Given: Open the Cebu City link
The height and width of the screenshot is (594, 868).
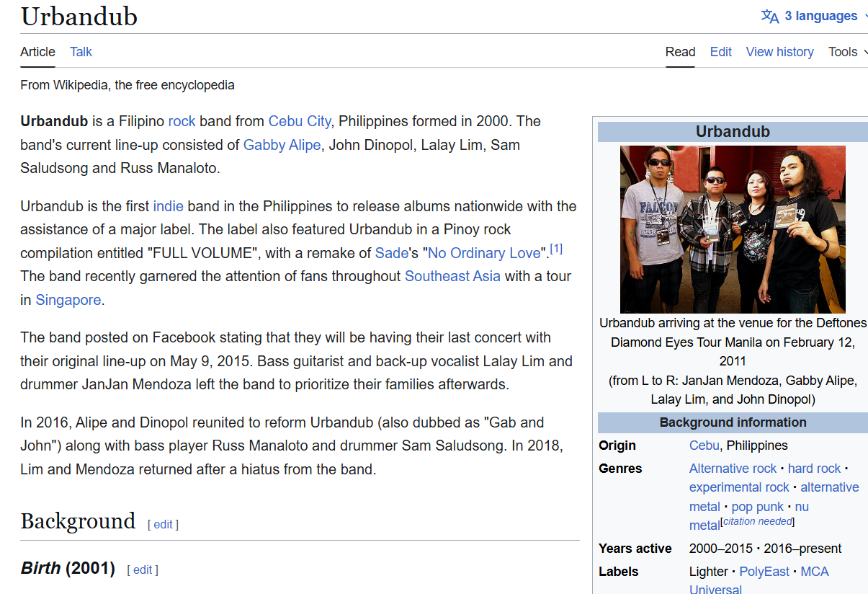Looking at the screenshot, I should 300,121.
